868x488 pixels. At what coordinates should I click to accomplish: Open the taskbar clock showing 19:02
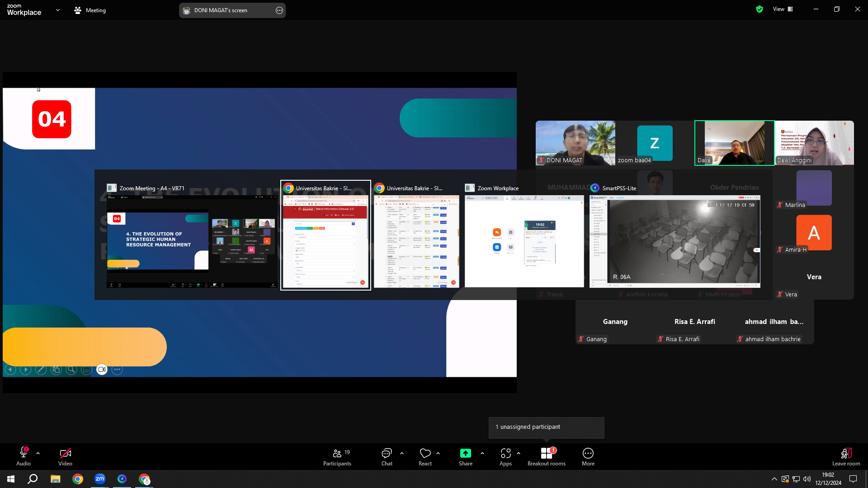[828, 479]
